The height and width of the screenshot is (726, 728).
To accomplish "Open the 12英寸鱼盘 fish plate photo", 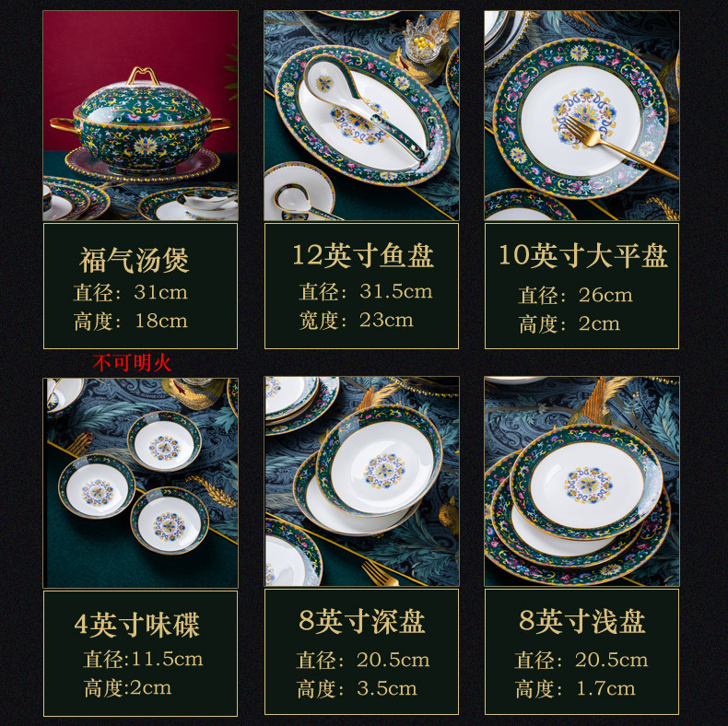I will [361, 115].
